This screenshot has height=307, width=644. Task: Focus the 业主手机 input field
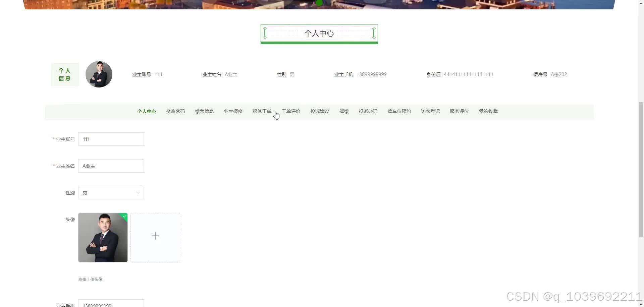[111, 304]
